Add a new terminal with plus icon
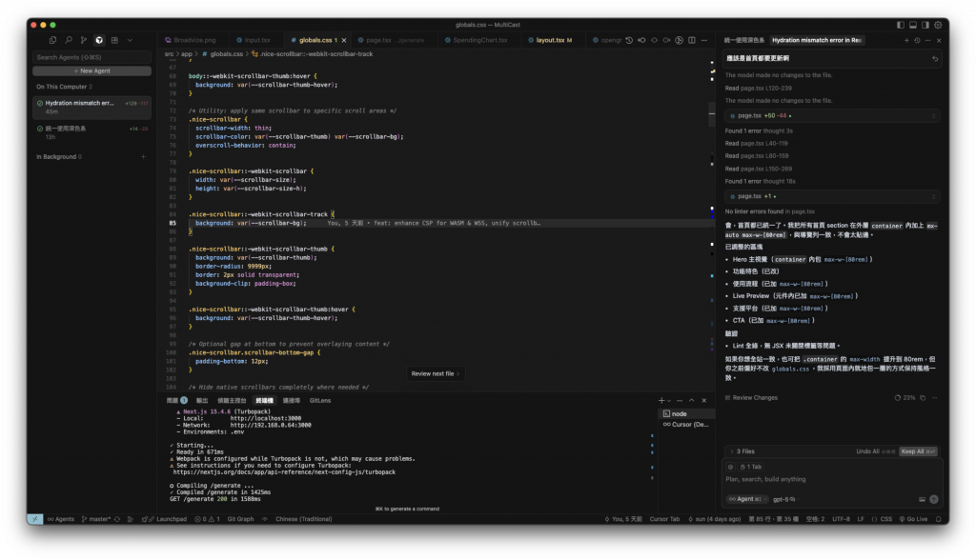The height and width of the screenshot is (560, 976). point(661,401)
